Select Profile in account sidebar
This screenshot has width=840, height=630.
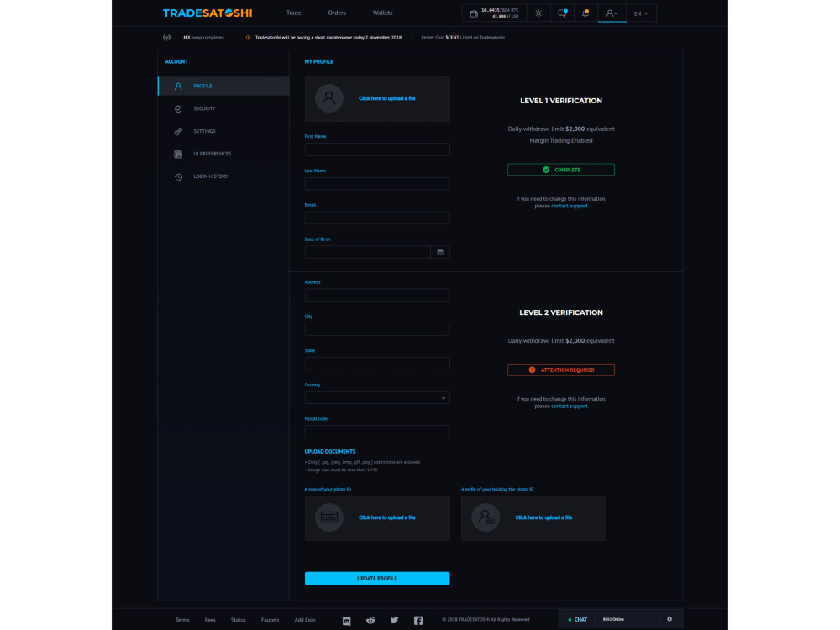pyautogui.click(x=223, y=87)
